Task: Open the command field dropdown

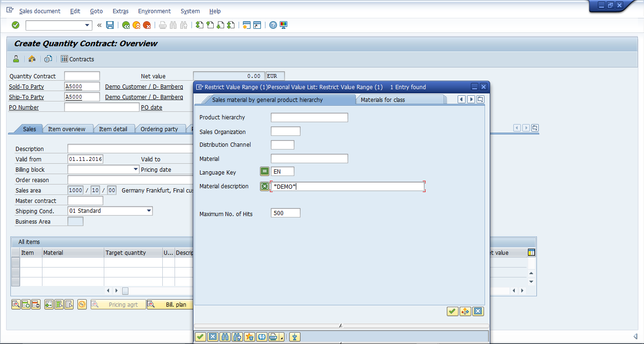Action: (x=87, y=25)
